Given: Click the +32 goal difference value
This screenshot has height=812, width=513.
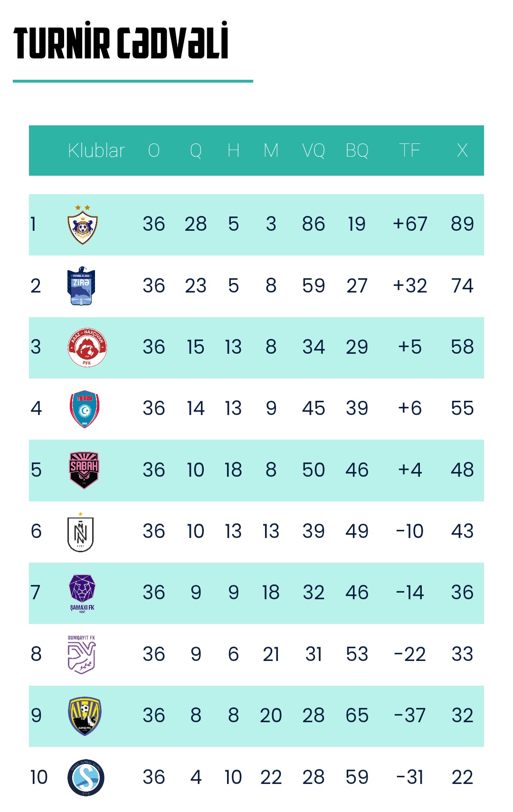Looking at the screenshot, I should [x=410, y=286].
